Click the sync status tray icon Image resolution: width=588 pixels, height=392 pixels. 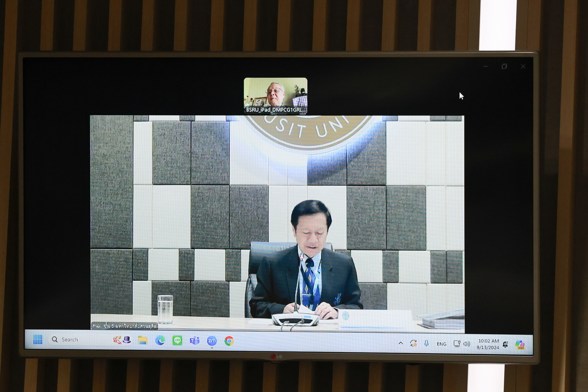(x=413, y=343)
